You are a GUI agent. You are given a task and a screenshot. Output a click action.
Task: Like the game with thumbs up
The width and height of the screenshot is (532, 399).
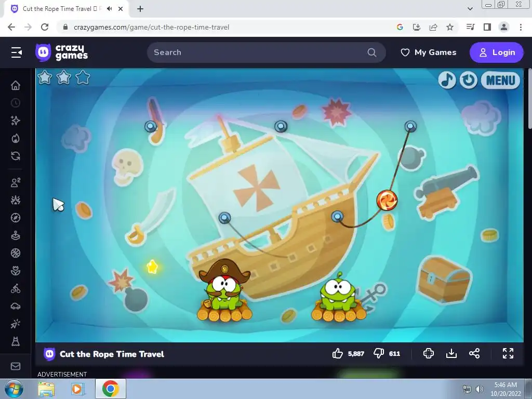pyautogui.click(x=338, y=353)
